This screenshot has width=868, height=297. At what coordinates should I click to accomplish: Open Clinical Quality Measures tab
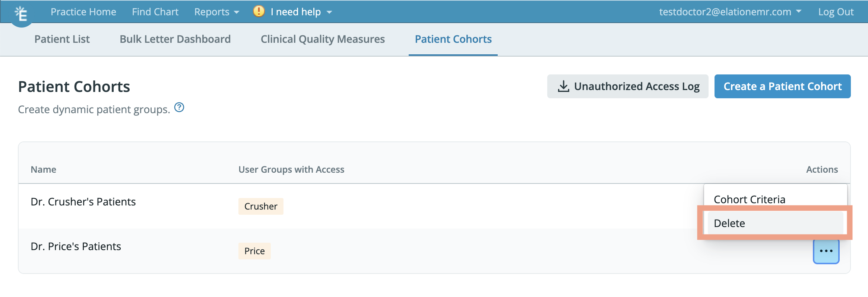click(323, 39)
